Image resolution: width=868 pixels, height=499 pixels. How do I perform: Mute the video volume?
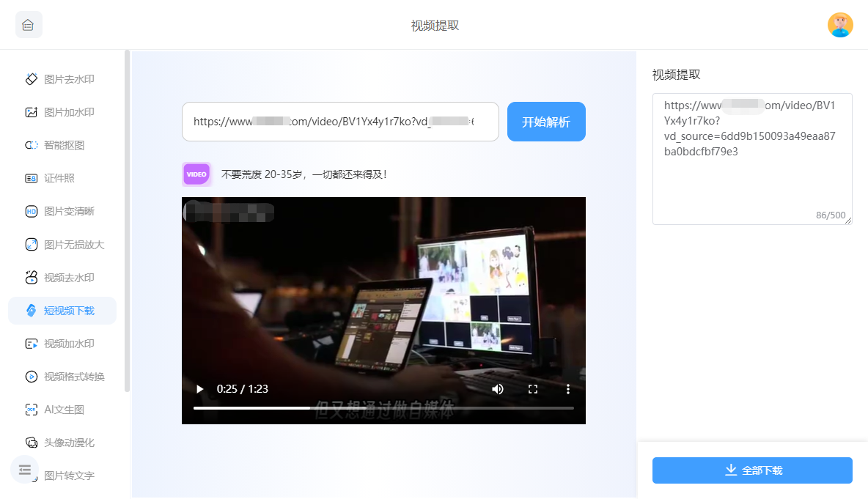(x=498, y=389)
